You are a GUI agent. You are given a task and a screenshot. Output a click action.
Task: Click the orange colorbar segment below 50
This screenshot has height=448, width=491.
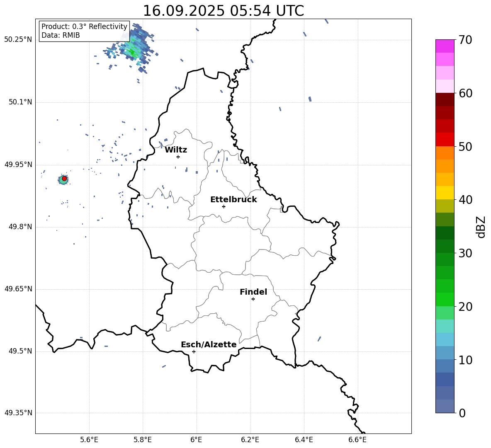445,153
